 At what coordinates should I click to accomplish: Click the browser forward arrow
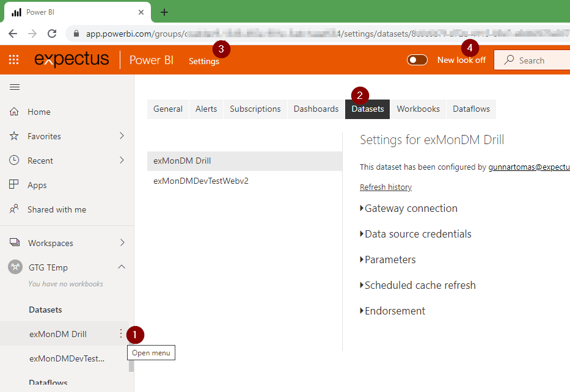(32, 34)
